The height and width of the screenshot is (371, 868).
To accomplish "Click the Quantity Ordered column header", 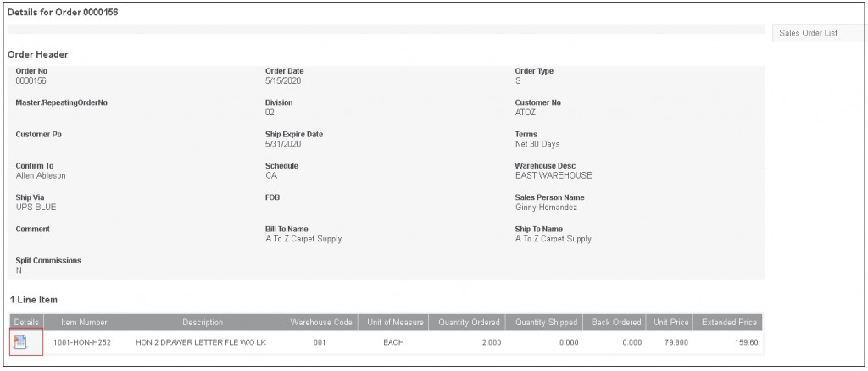I will (x=469, y=323).
